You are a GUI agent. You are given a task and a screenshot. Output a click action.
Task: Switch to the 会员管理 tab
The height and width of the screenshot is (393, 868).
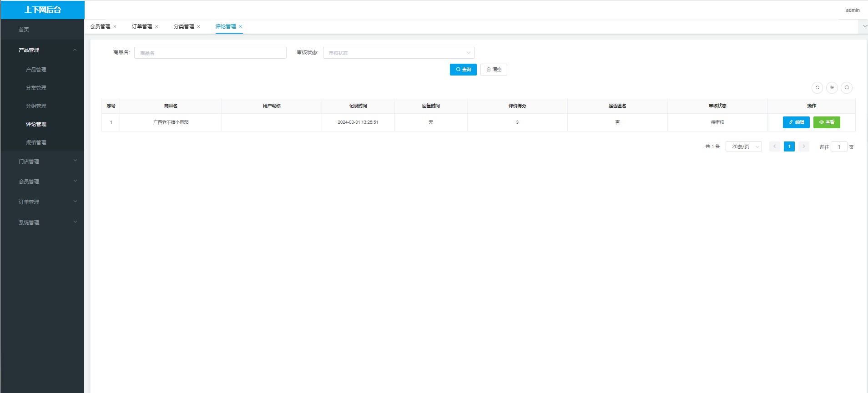[100, 26]
